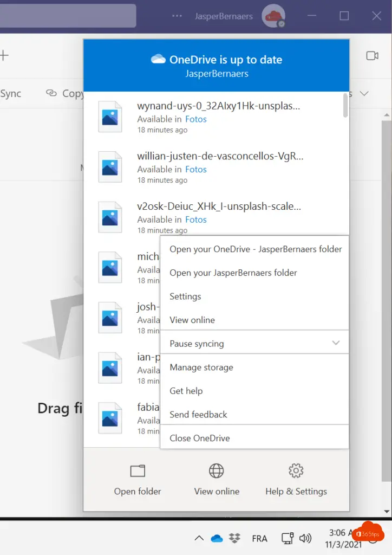392x555 pixels.
Task: Click the image thumbnail of the josh file
Action: pyautogui.click(x=110, y=318)
